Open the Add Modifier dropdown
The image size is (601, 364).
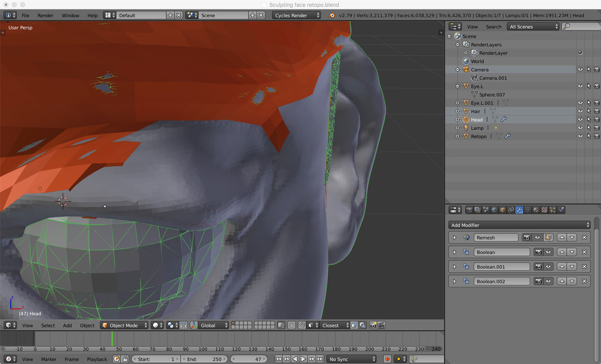click(x=519, y=225)
